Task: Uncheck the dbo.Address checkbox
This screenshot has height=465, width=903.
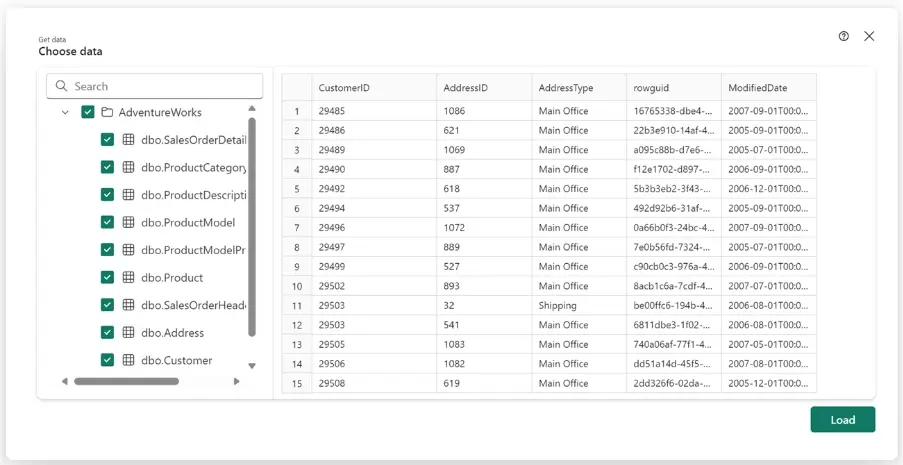Action: click(x=107, y=332)
